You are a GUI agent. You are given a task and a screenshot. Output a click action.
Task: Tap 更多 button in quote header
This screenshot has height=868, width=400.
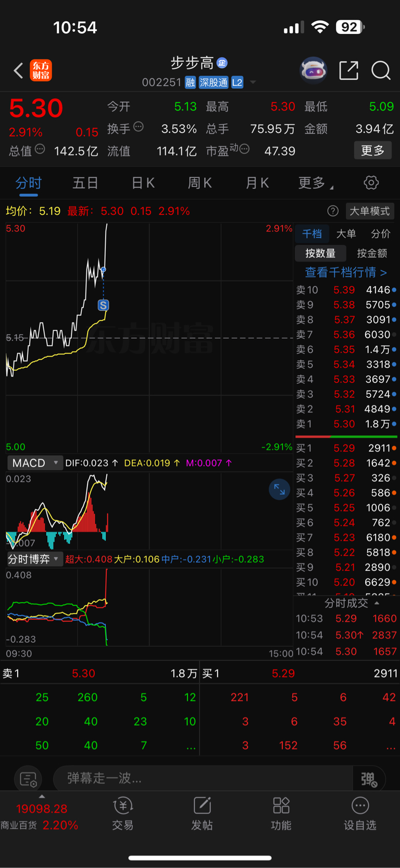click(x=373, y=151)
